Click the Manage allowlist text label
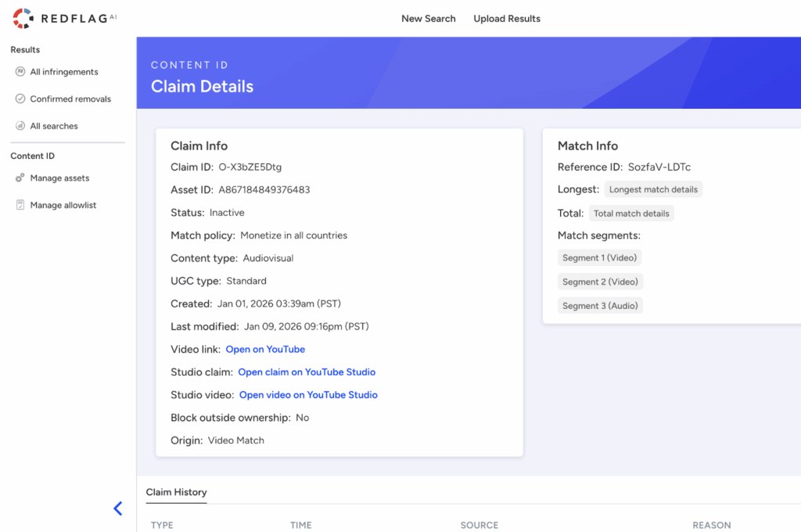The height and width of the screenshot is (532, 801). [x=63, y=205]
